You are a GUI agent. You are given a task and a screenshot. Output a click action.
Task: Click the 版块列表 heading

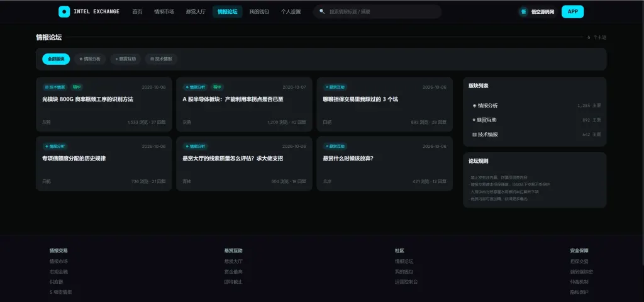479,86
